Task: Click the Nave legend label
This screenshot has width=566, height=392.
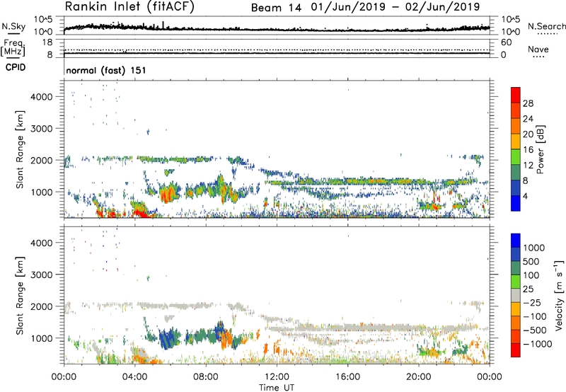Action: coord(538,49)
